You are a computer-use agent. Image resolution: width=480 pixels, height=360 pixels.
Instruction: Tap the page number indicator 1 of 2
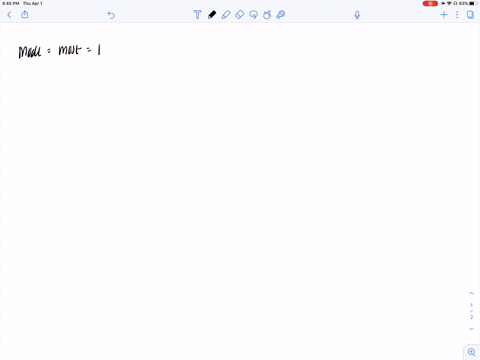coord(471,311)
